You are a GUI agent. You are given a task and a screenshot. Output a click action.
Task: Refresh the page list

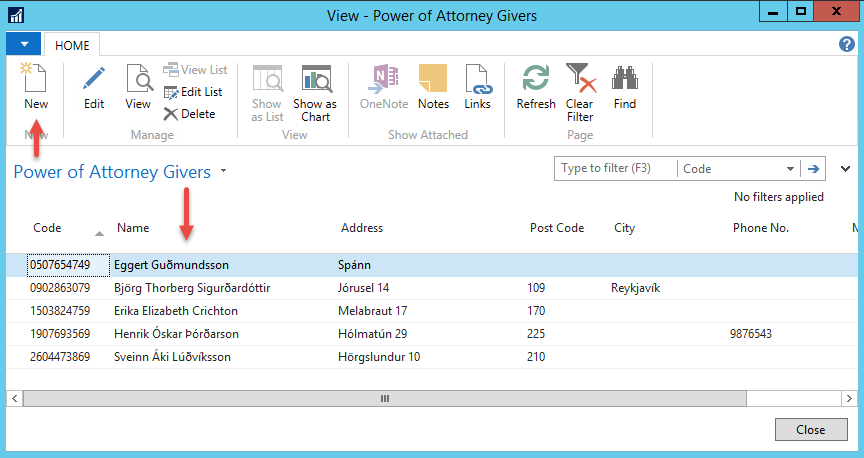[536, 79]
